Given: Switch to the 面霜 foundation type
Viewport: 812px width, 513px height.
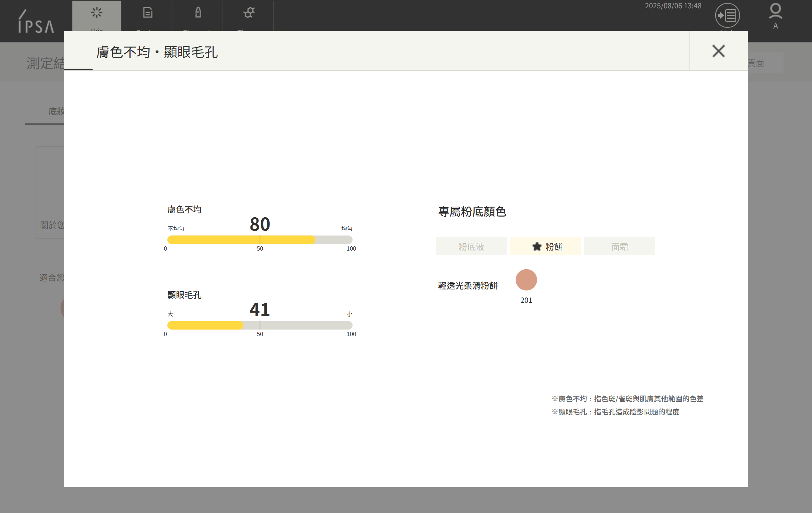Looking at the screenshot, I should [619, 246].
